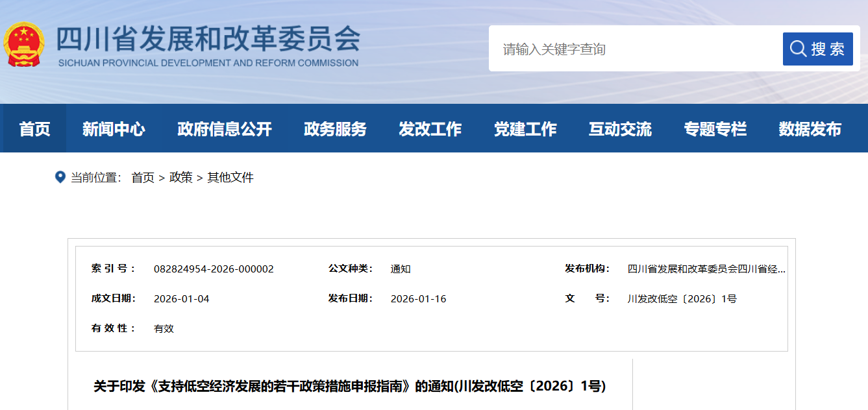Select 互动交流 in the nav bar
The image size is (868, 410).
[x=620, y=129]
